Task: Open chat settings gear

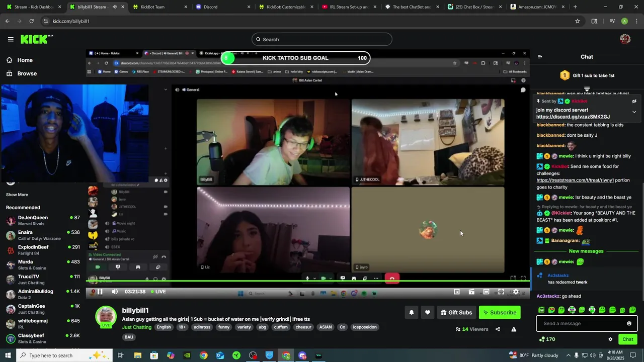Action: click(x=610, y=339)
